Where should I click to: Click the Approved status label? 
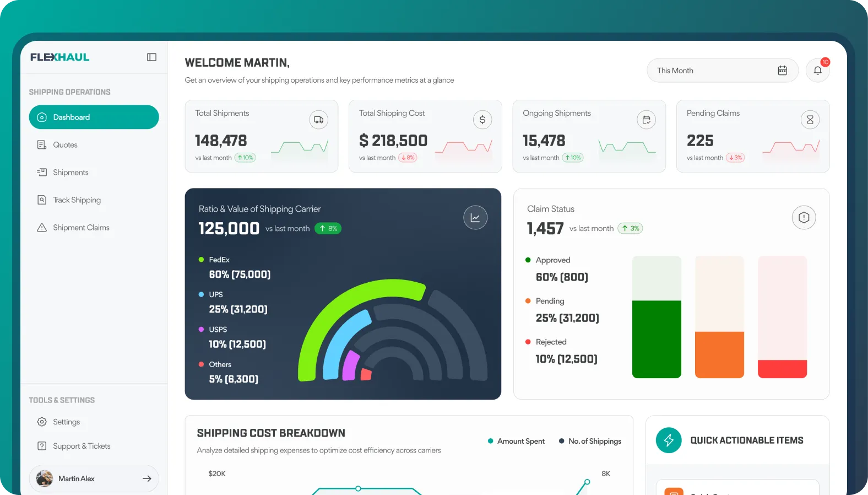coord(553,260)
